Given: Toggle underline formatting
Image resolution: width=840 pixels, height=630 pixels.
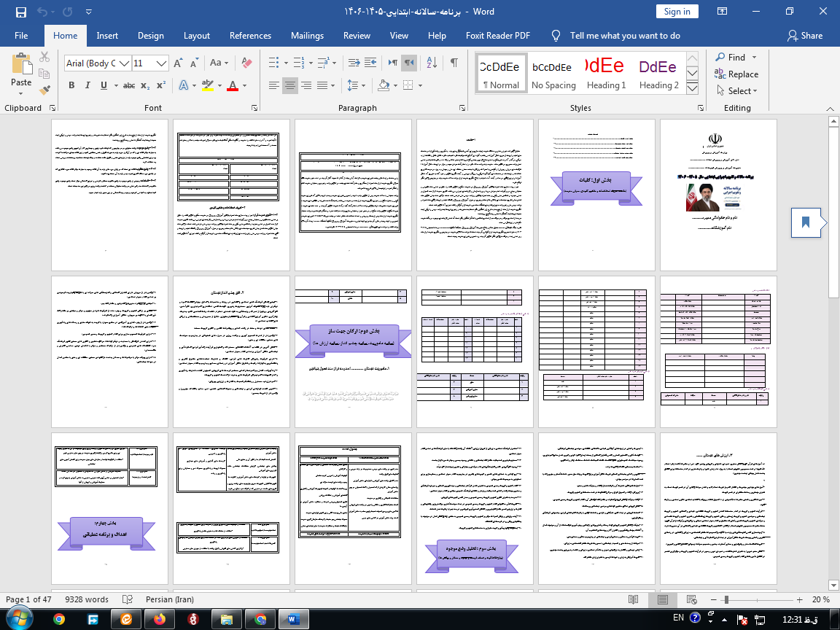Looking at the screenshot, I should coord(104,85).
